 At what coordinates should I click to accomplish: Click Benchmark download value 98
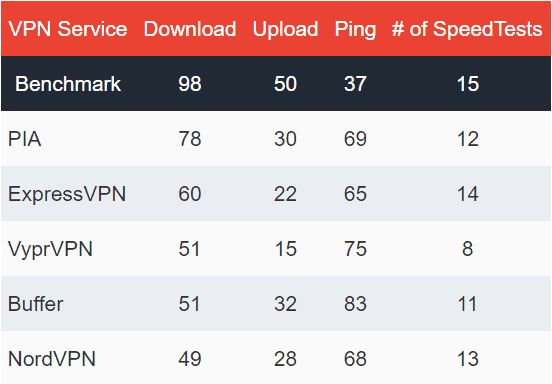coord(190,84)
